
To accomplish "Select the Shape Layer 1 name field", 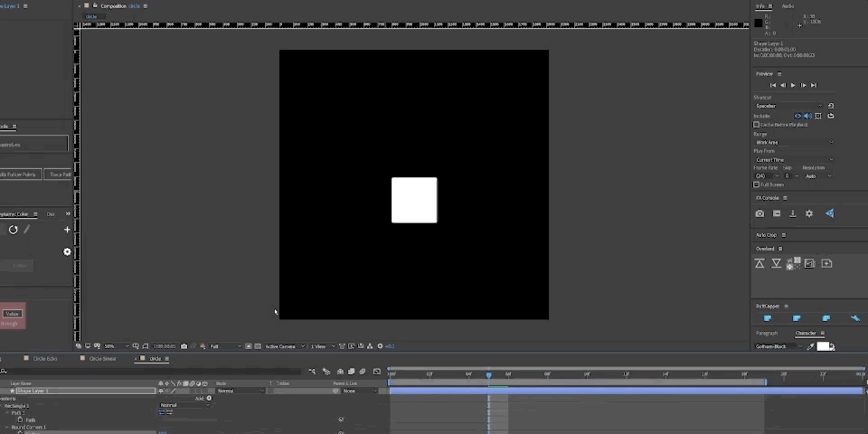I will 85,391.
